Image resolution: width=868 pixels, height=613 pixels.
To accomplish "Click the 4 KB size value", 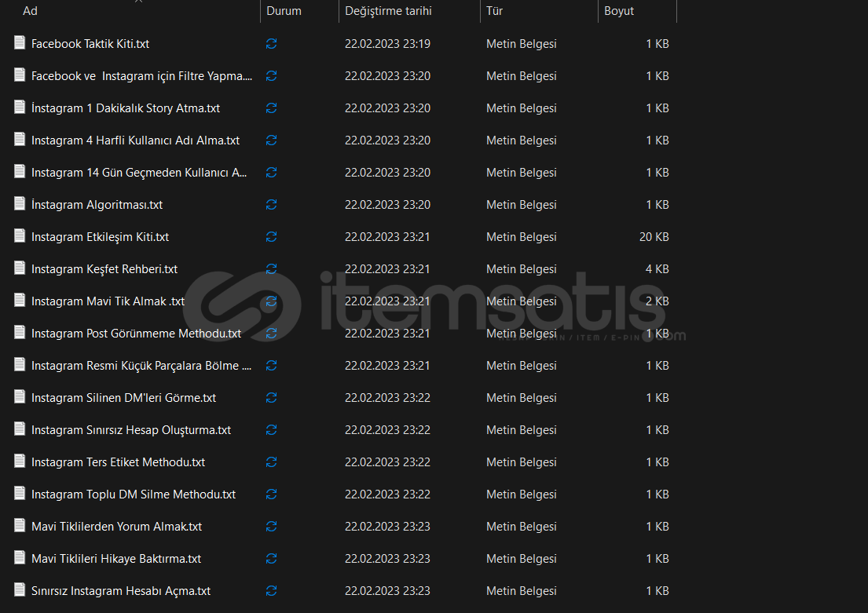I will (x=657, y=269).
